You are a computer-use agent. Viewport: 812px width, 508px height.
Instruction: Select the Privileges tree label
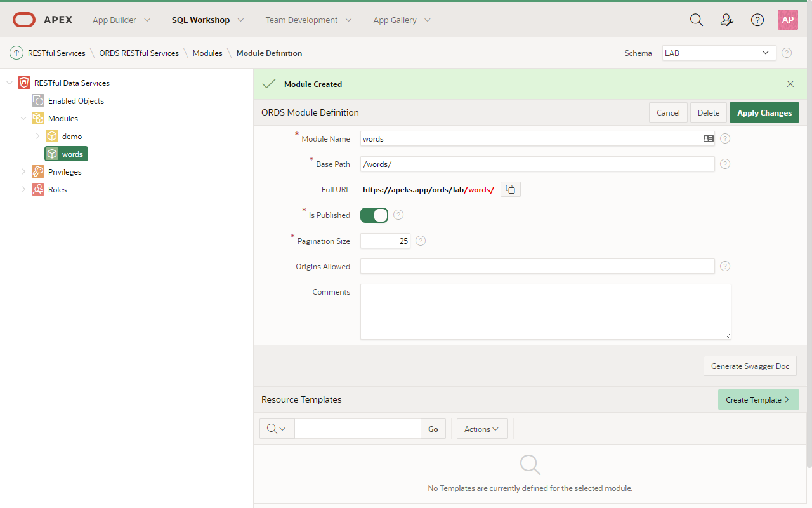pyautogui.click(x=65, y=171)
